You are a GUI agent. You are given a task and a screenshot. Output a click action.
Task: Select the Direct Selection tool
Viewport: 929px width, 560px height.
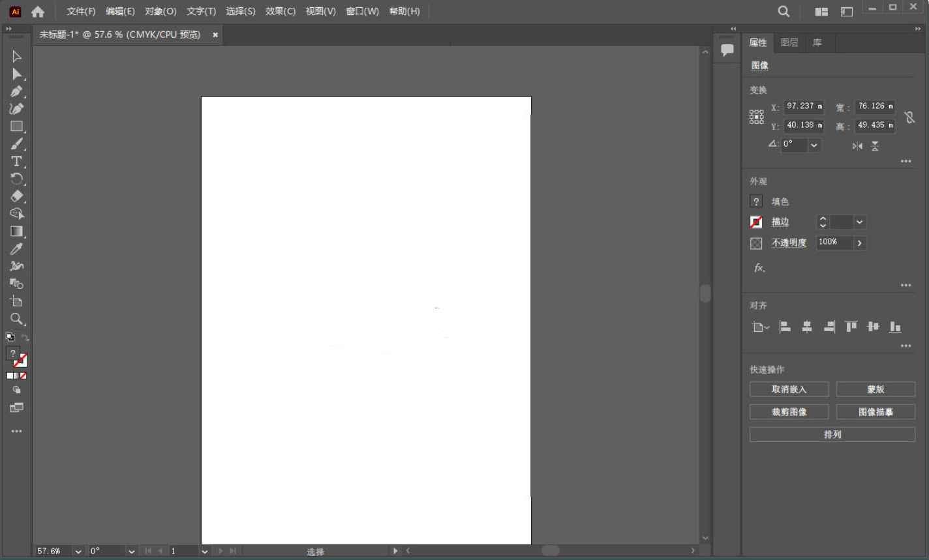[17, 74]
